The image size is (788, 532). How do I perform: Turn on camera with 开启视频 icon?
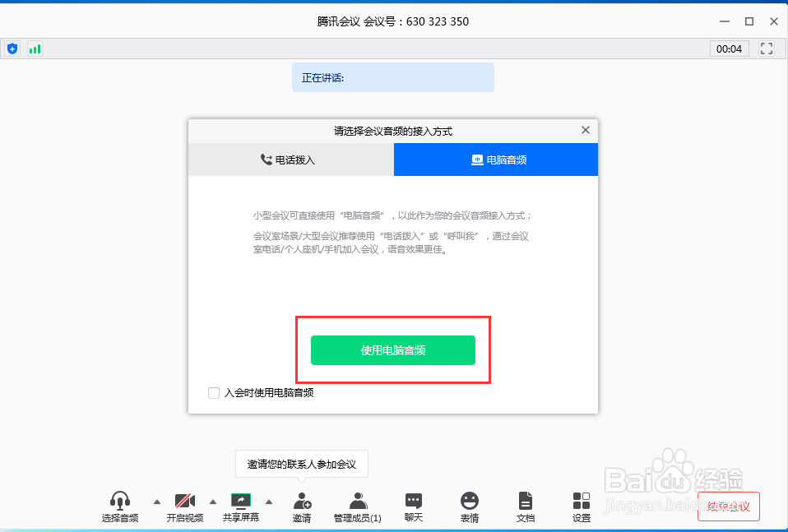tap(185, 507)
